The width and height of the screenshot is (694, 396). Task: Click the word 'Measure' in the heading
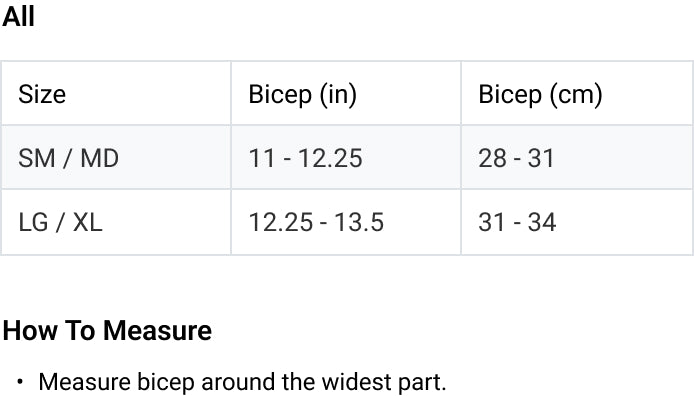click(158, 330)
